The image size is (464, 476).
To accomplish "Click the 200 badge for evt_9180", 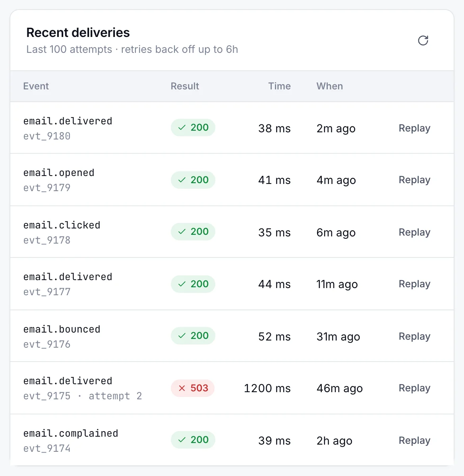I will point(193,128).
